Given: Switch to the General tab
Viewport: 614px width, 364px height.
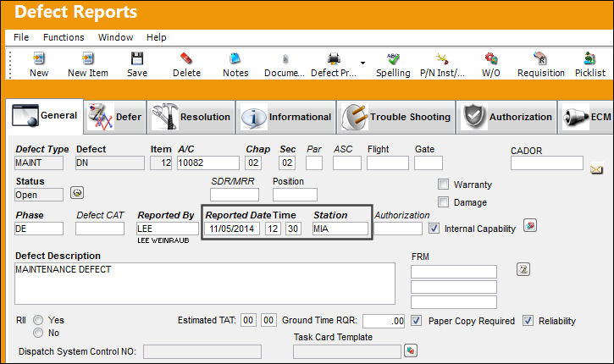Looking at the screenshot, I should click(45, 116).
